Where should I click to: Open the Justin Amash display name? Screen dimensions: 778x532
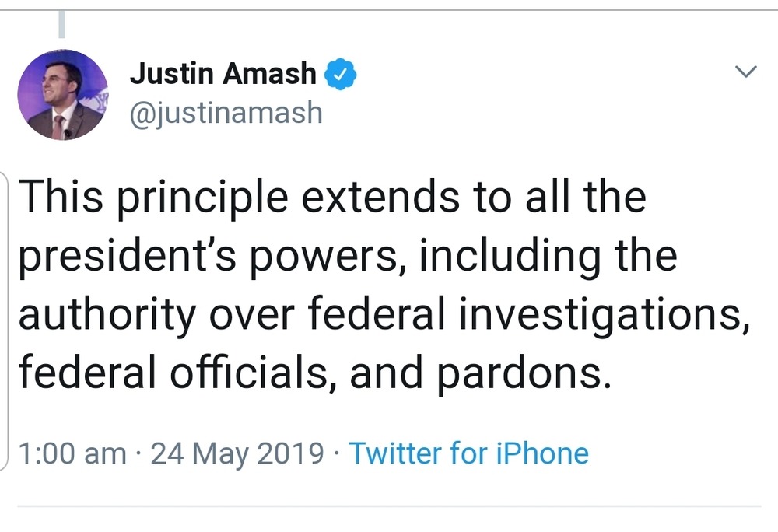point(223,75)
